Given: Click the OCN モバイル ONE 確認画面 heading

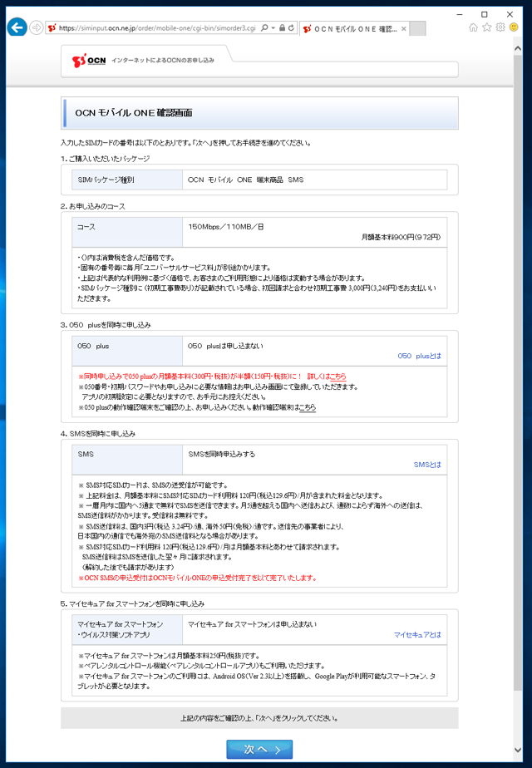Looking at the screenshot, I should tap(133, 113).
